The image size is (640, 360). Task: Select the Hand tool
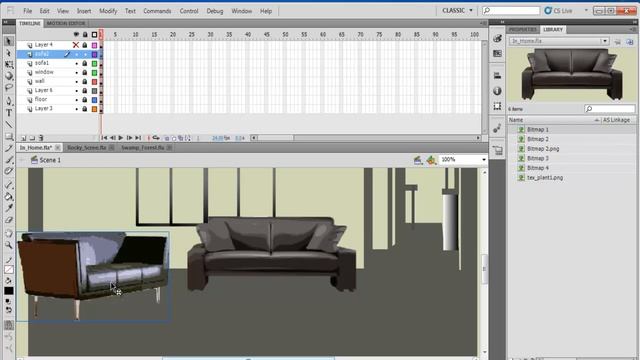9,233
